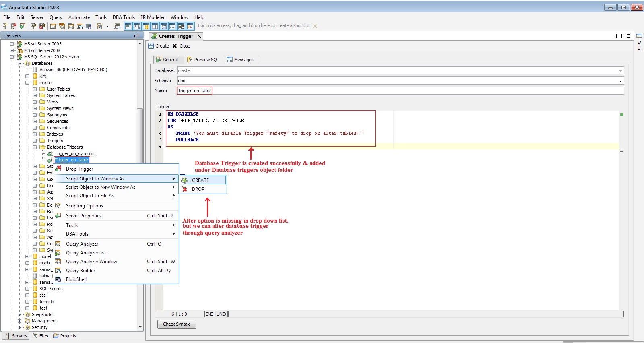Toggle INS insert mode in status bar
The height and width of the screenshot is (343, 644).
click(210, 314)
